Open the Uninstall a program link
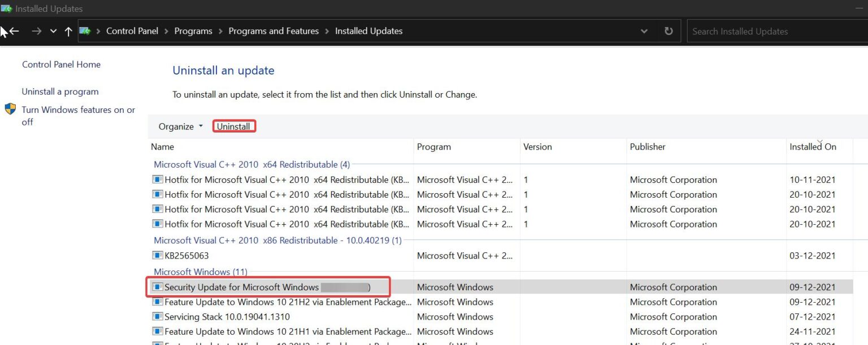 (x=60, y=91)
